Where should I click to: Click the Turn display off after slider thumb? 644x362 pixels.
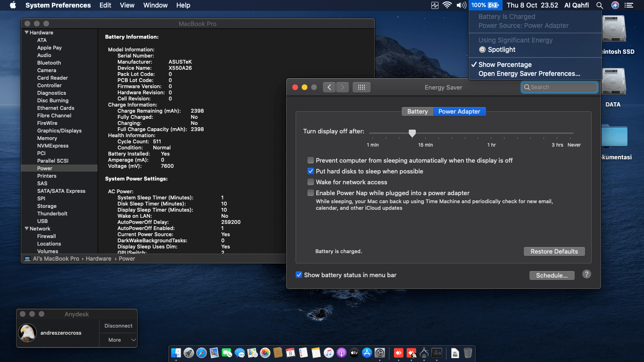412,133
